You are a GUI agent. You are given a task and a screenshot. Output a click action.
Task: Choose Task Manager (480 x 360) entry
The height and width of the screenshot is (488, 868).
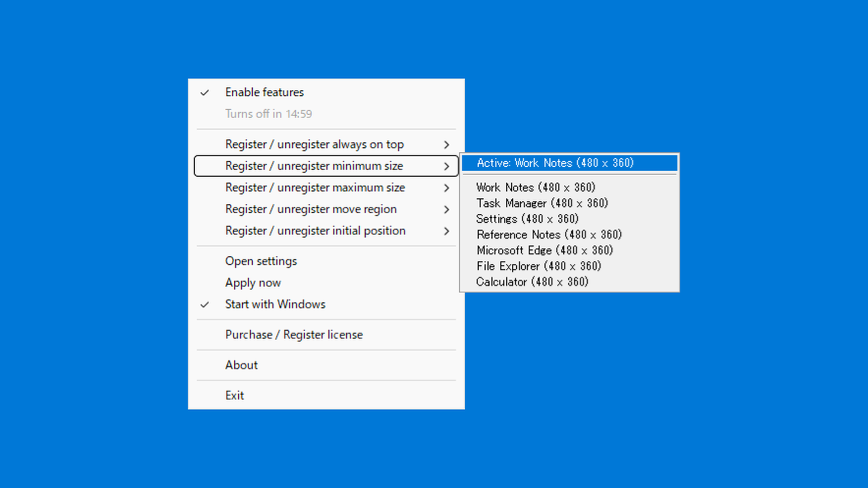[x=570, y=203]
